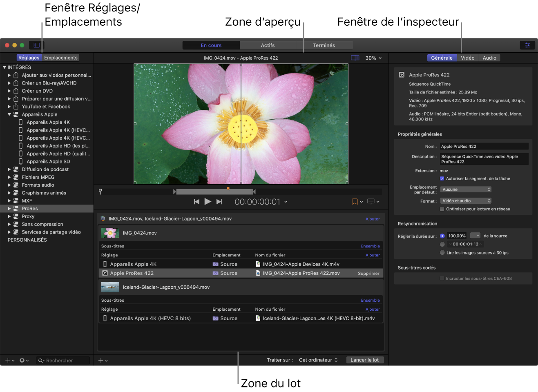
Task: Select the Générale inspector tab
Action: pyautogui.click(x=442, y=58)
